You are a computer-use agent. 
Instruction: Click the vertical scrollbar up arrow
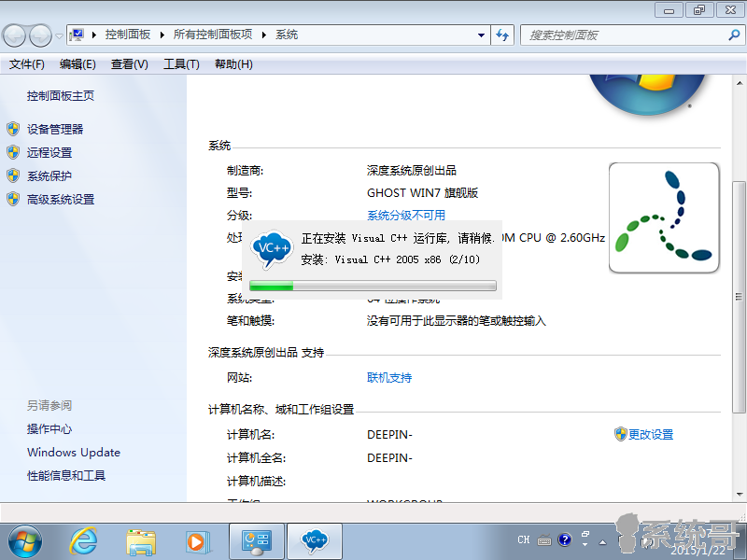[x=740, y=83]
